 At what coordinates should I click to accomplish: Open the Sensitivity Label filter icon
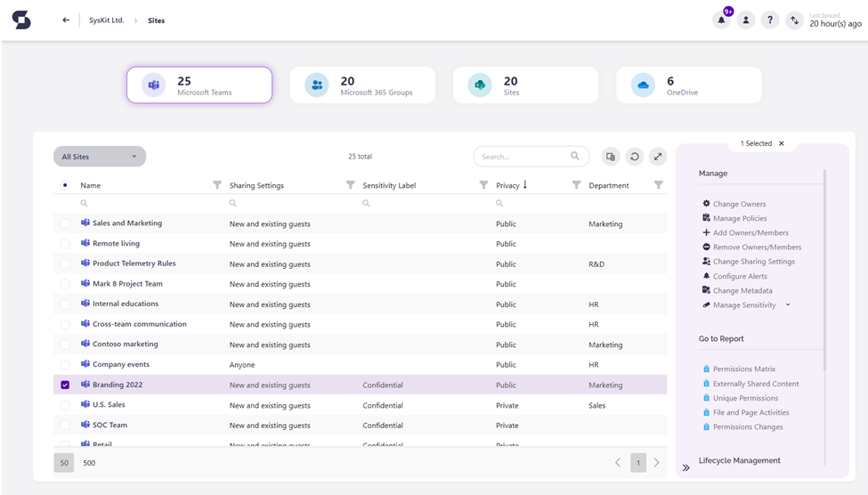coord(483,185)
